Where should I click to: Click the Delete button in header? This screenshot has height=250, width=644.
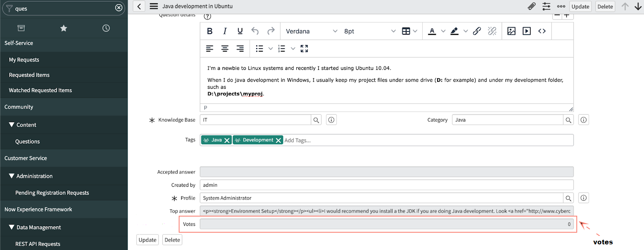coord(605,6)
